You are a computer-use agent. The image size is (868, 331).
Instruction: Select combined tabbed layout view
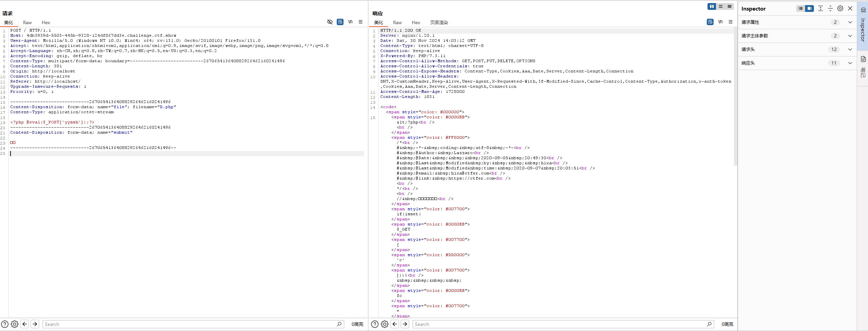click(730, 6)
